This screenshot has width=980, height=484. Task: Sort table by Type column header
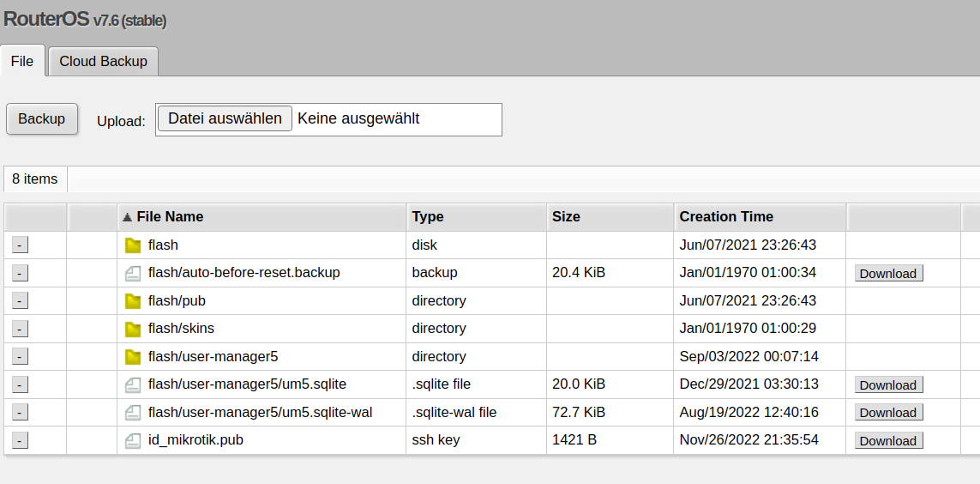point(476,217)
